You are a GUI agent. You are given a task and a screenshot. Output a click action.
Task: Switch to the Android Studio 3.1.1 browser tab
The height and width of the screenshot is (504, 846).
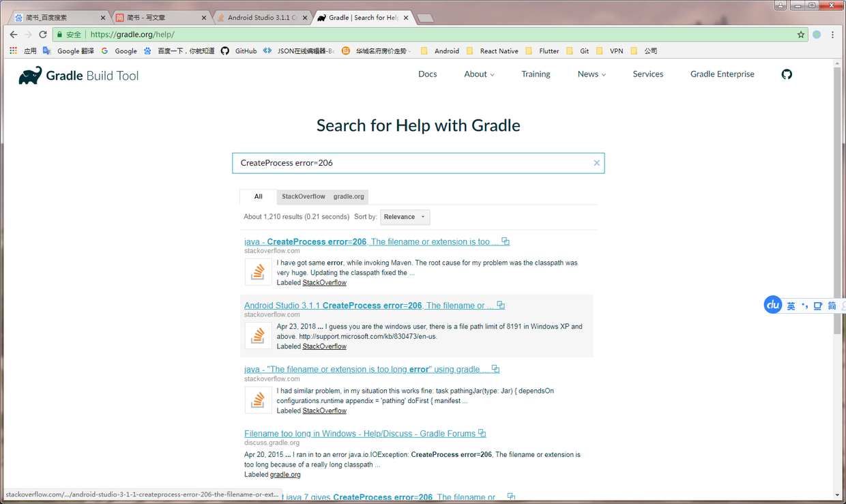point(261,18)
